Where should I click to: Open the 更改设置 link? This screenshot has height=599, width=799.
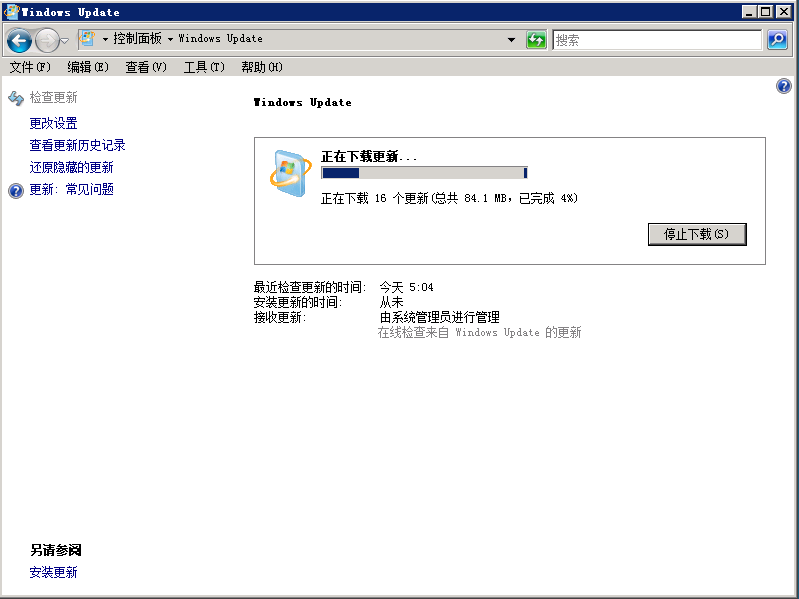click(53, 123)
